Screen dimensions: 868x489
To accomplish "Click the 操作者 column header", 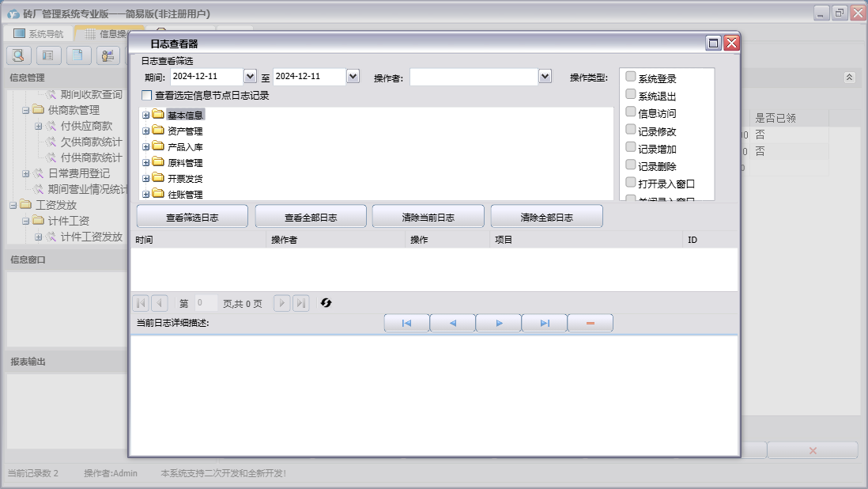I will point(336,240).
